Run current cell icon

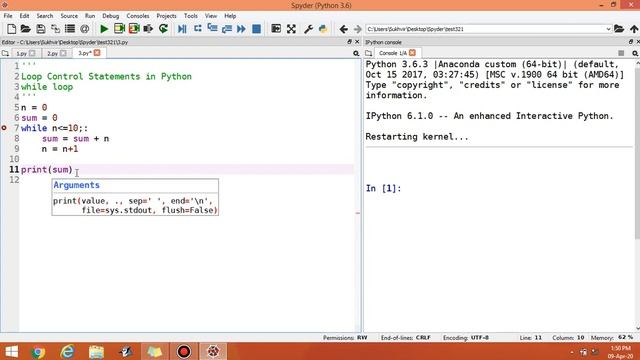119,29
